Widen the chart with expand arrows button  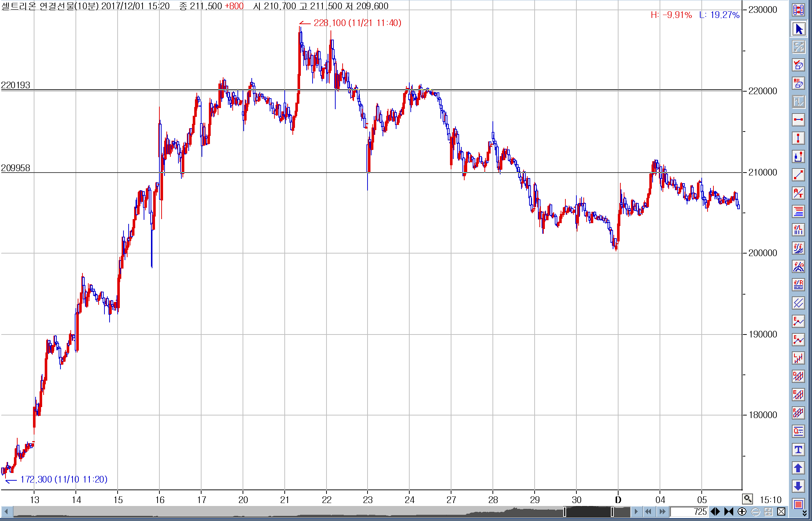[x=715, y=512]
